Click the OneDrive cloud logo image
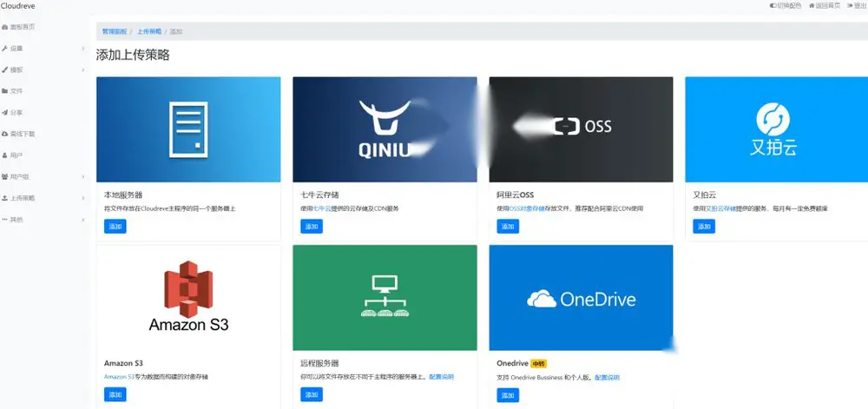Viewport: 868px width, 409px height. click(x=582, y=297)
